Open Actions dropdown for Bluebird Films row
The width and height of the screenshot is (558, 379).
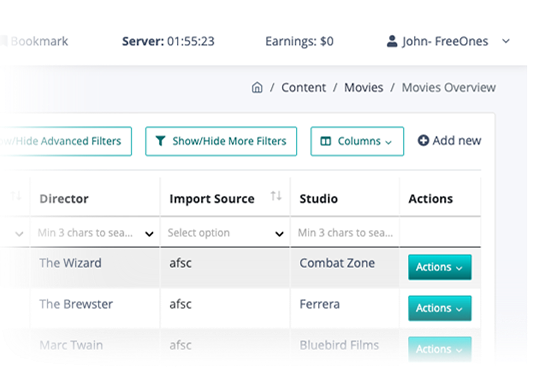[440, 349]
